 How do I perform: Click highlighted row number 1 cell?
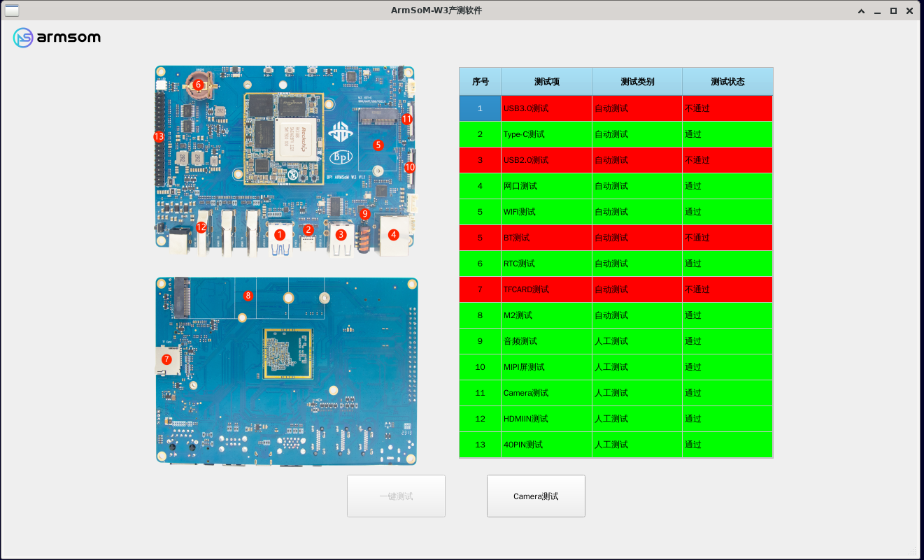pos(481,108)
